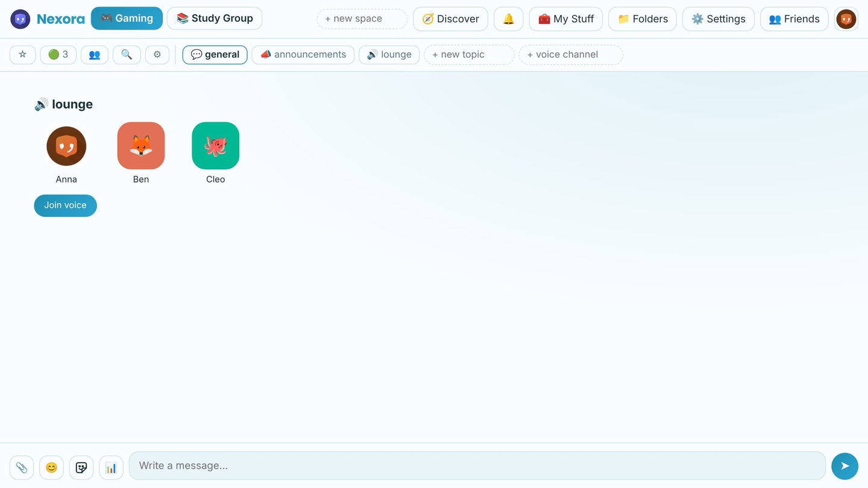This screenshot has height=488, width=868.
Task: Open the general topic
Action: 215,54
